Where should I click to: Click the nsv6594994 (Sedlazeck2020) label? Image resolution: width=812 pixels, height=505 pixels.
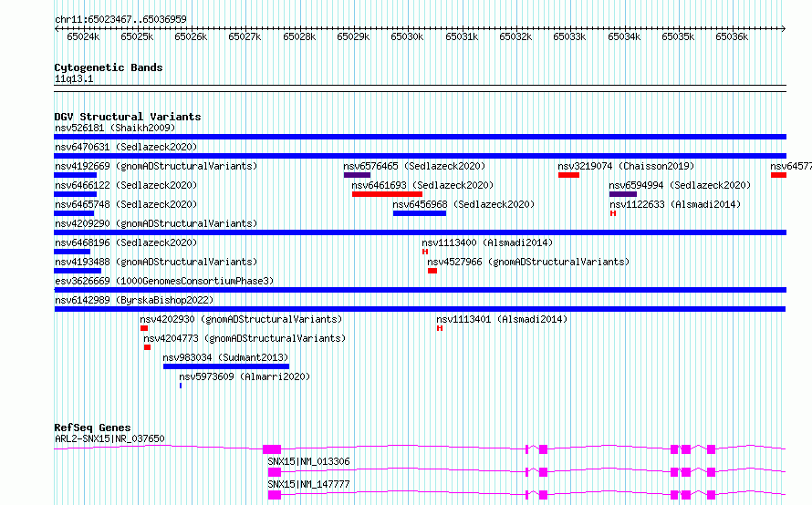(680, 185)
